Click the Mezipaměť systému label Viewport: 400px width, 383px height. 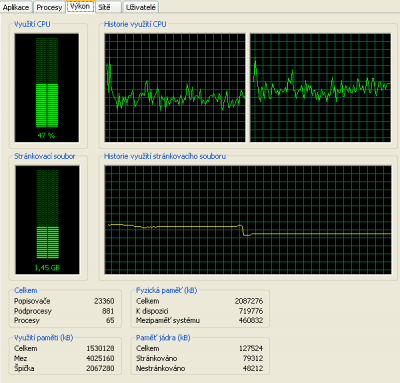click(x=168, y=320)
